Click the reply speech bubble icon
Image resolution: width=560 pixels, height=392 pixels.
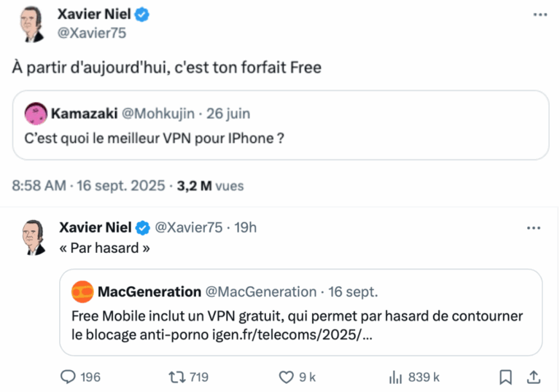tap(68, 377)
